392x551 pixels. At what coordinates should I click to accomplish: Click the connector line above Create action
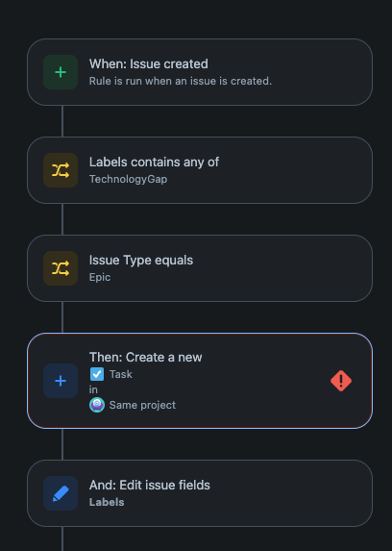62,317
